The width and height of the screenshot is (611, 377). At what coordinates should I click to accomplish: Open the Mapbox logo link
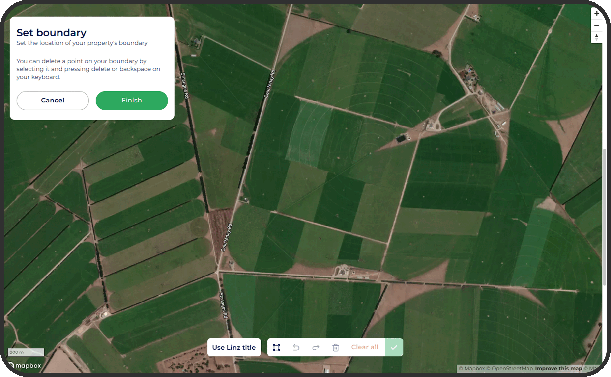tap(25, 366)
